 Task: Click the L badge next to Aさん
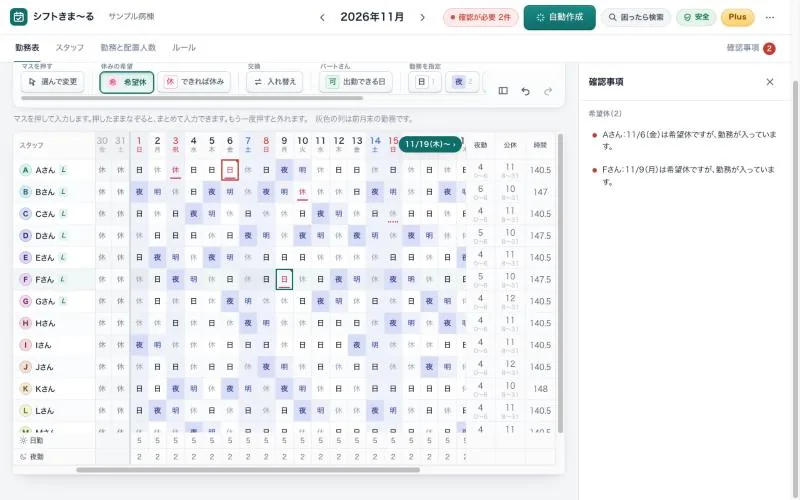[x=63, y=170]
